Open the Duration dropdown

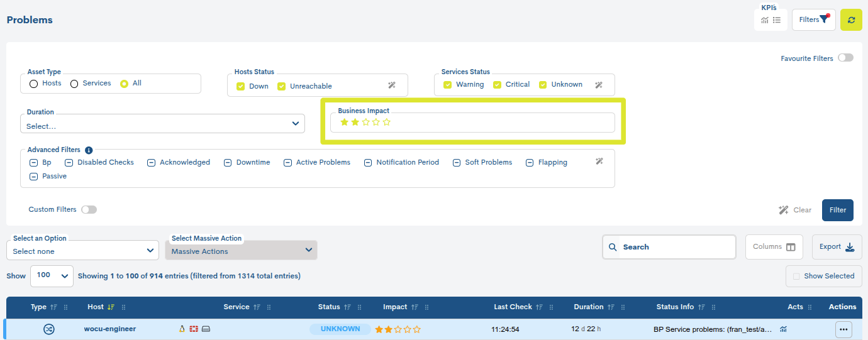[162, 124]
